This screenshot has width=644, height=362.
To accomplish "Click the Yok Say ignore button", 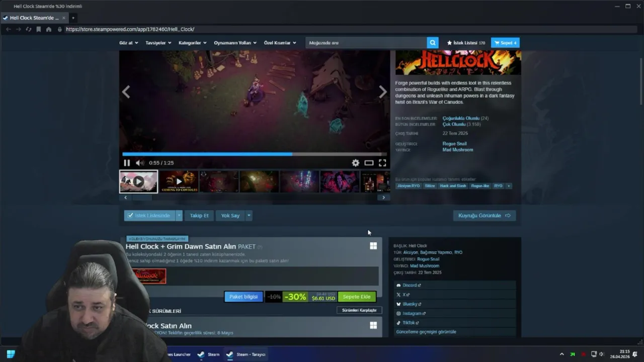I will [230, 216].
